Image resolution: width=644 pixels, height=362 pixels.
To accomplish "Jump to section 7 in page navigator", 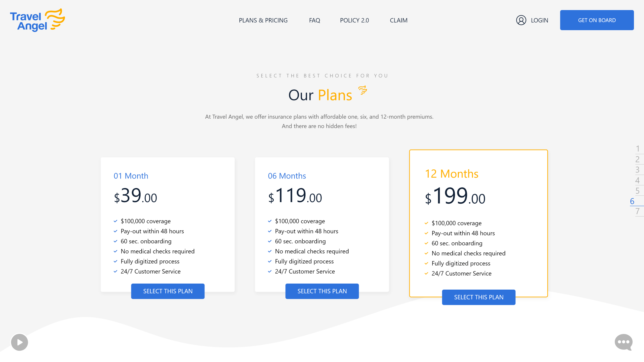I will coord(637,211).
